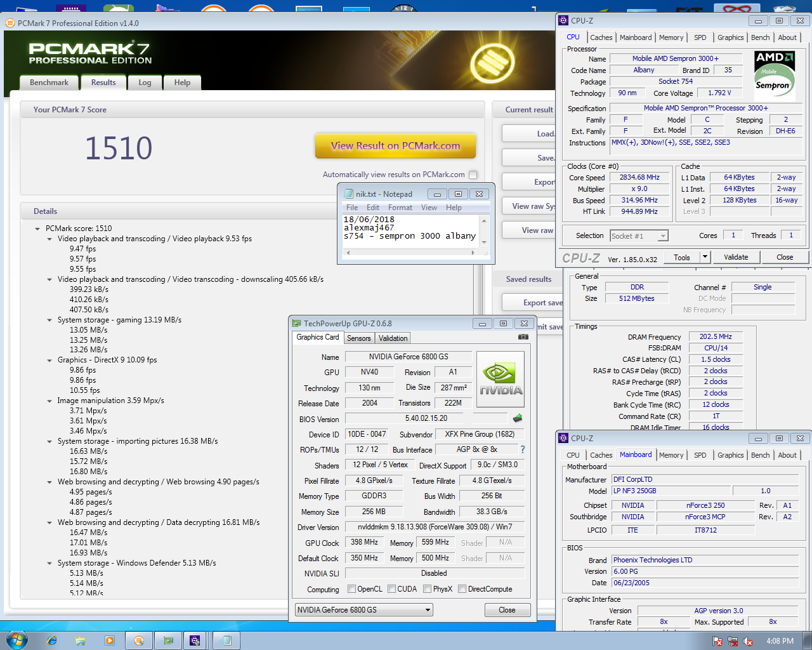812x650 pixels.
Task: Open Windows Explorer folder on taskbar
Action: point(81,640)
